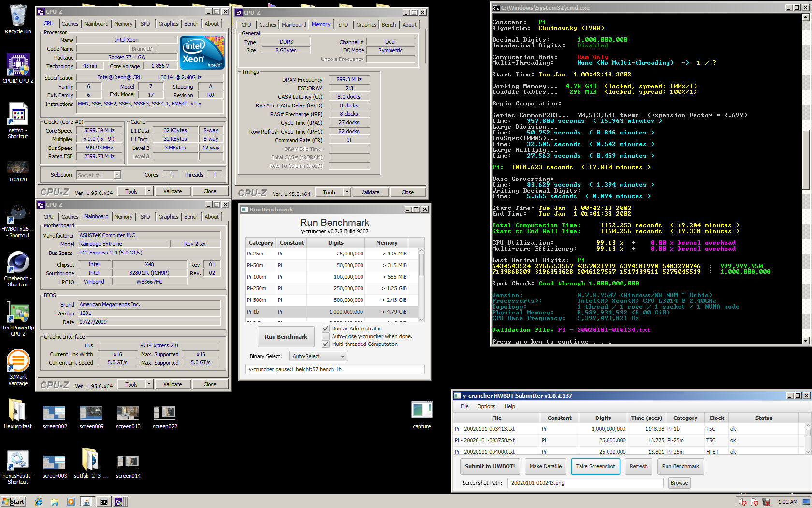Enable Auto-close y-cruncher when done
This screenshot has width=812, height=508.
pos(326,336)
